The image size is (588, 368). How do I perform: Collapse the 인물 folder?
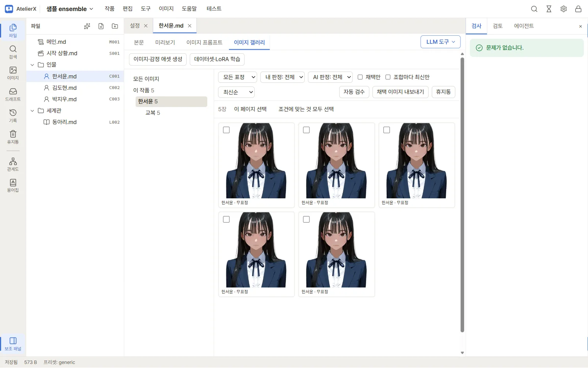tap(32, 65)
